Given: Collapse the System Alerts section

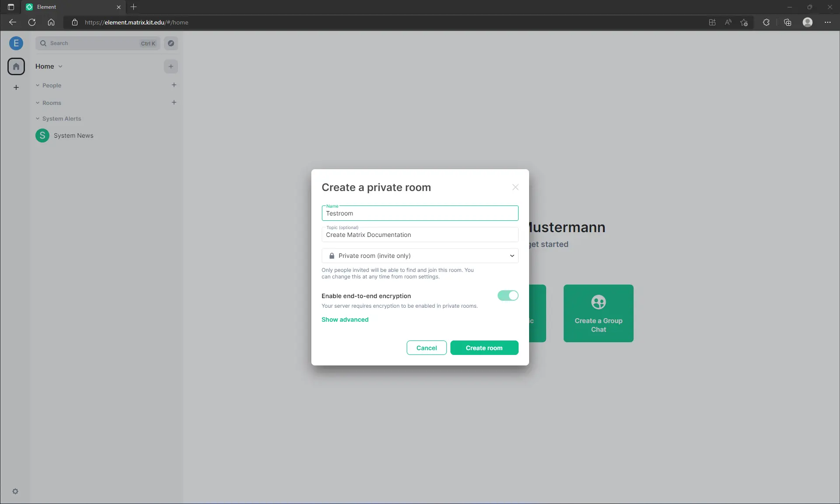Looking at the screenshot, I should coord(37,118).
